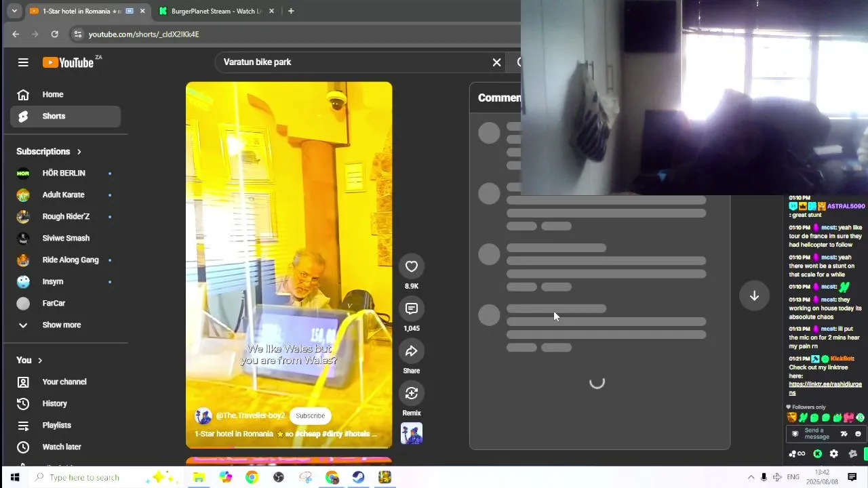Show hidden system tray icons

751,477
